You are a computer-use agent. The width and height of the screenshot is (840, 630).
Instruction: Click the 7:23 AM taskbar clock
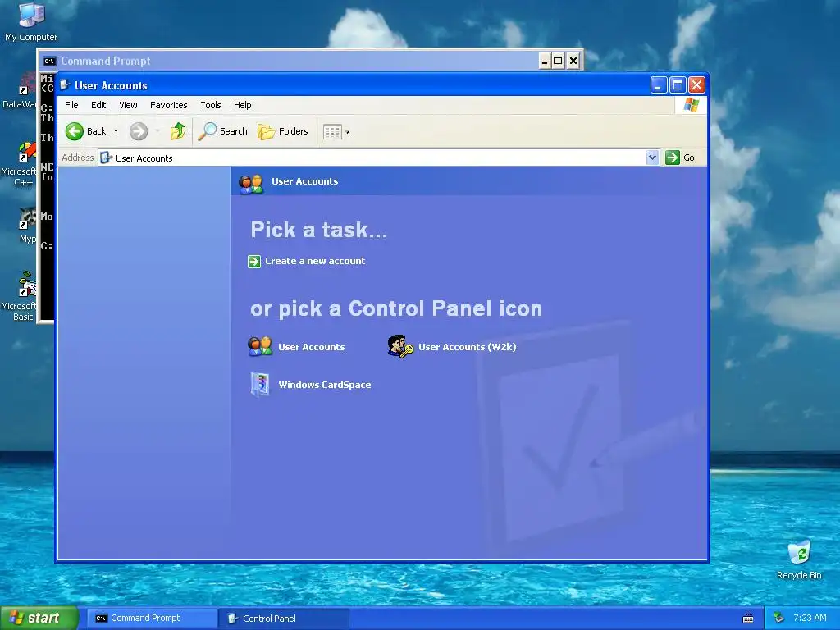click(x=810, y=619)
